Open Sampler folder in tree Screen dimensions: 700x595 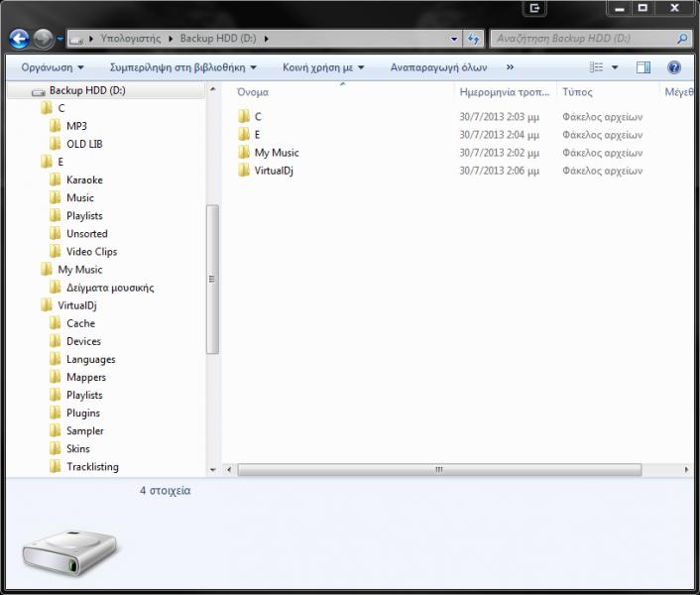click(x=85, y=430)
